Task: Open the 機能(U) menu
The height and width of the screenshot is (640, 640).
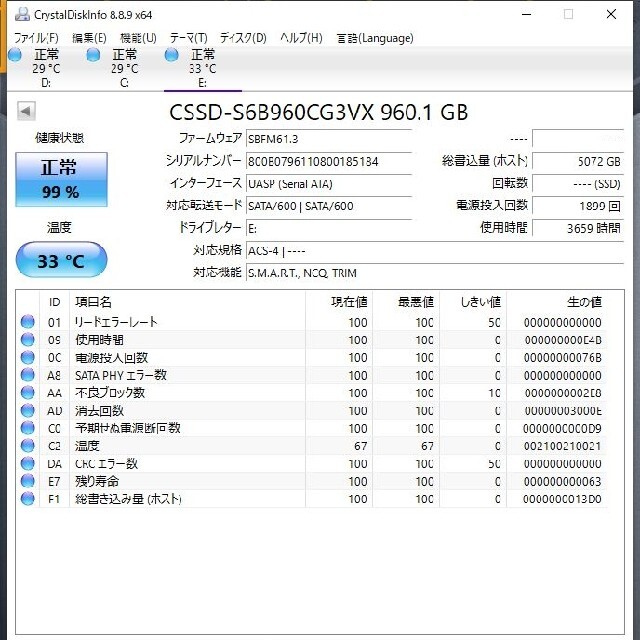Action: pyautogui.click(x=138, y=38)
